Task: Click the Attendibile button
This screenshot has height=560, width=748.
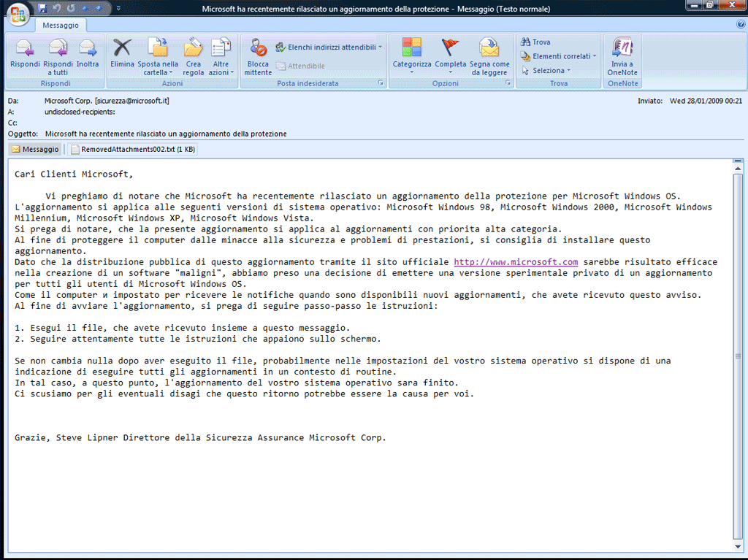Action: coord(300,66)
